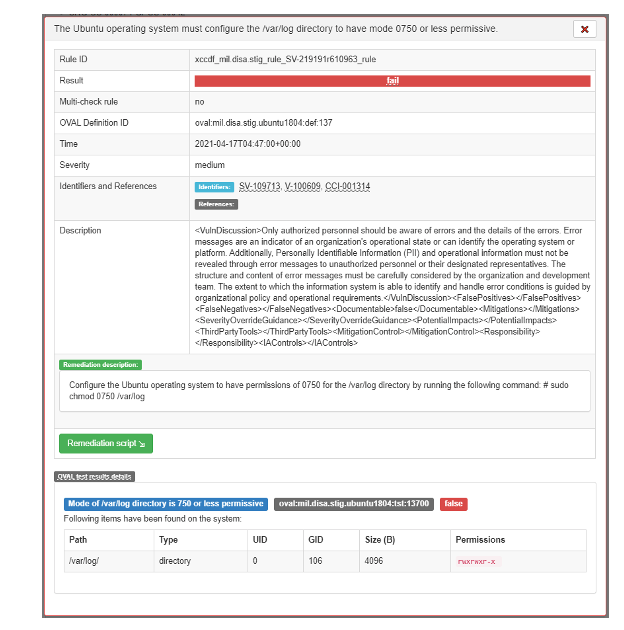The width and height of the screenshot is (624, 630).
Task: Click the blue Mode of /var/log directory badge
Action: pyautogui.click(x=166, y=504)
